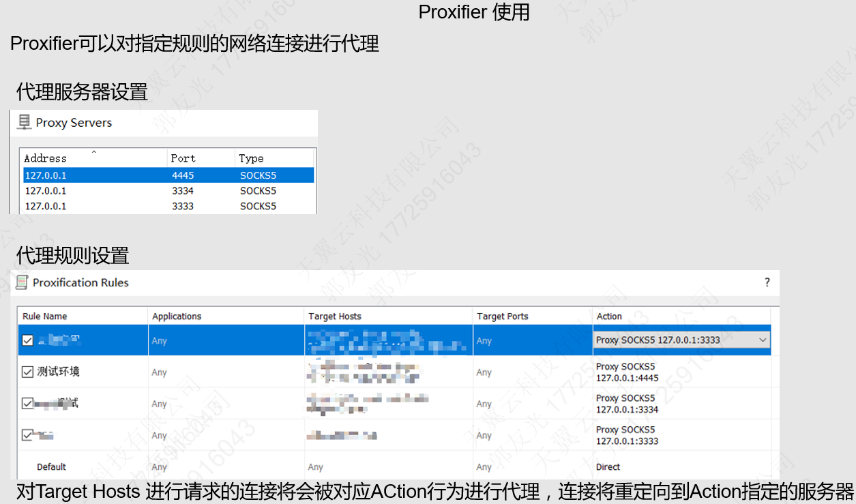Click the Port column header
The height and width of the screenshot is (504, 856).
[183, 158]
